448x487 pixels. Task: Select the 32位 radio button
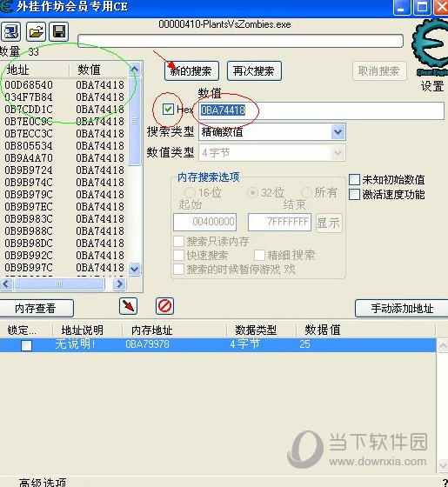[252, 192]
